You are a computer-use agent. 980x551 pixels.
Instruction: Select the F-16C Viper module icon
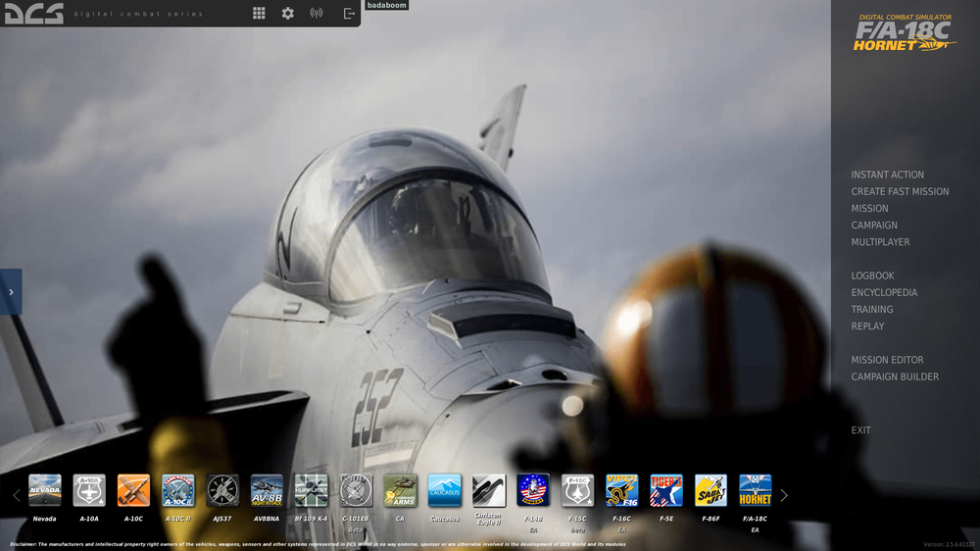coord(621,490)
